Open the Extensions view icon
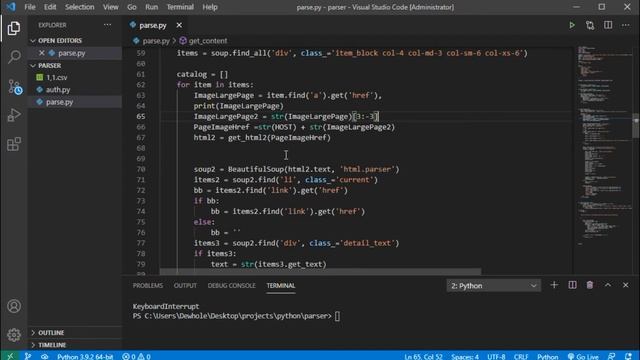Viewport: 640px width, 360px height. [x=14, y=144]
